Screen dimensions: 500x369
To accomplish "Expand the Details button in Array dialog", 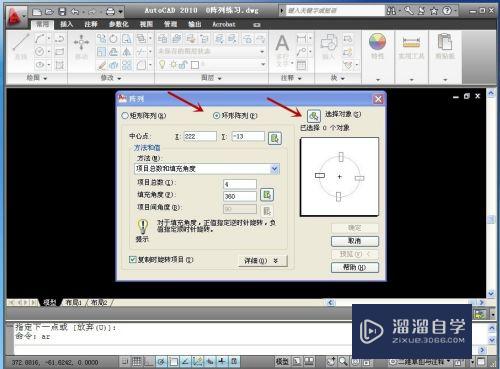I will tap(263, 261).
